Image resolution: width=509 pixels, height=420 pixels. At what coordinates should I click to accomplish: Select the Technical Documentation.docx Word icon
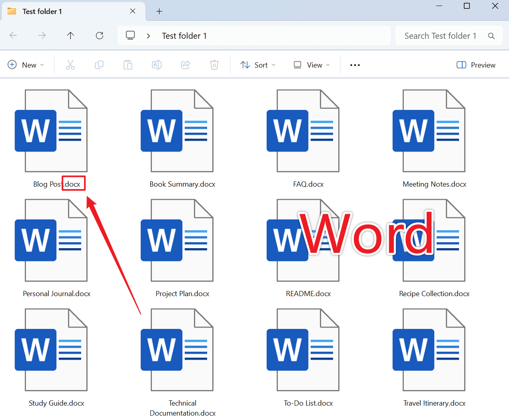177,350
